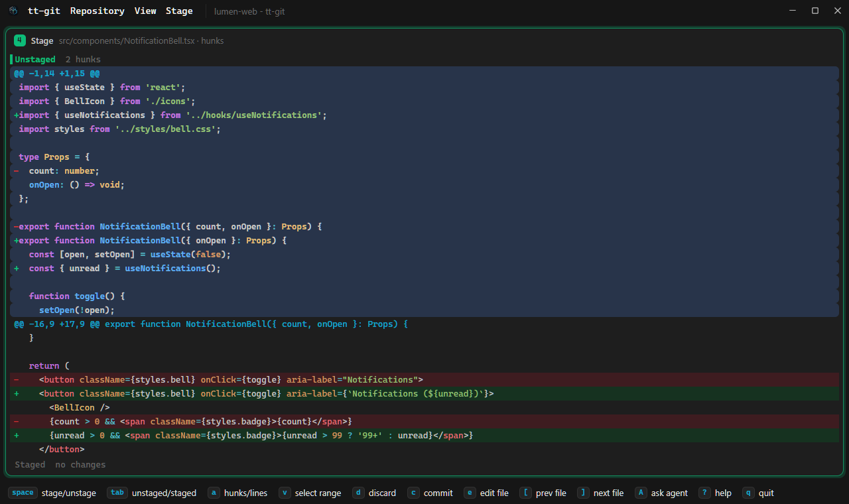Click the green stage badge icon numbered 4
Viewport: 849px width, 504px height.
[x=20, y=40]
